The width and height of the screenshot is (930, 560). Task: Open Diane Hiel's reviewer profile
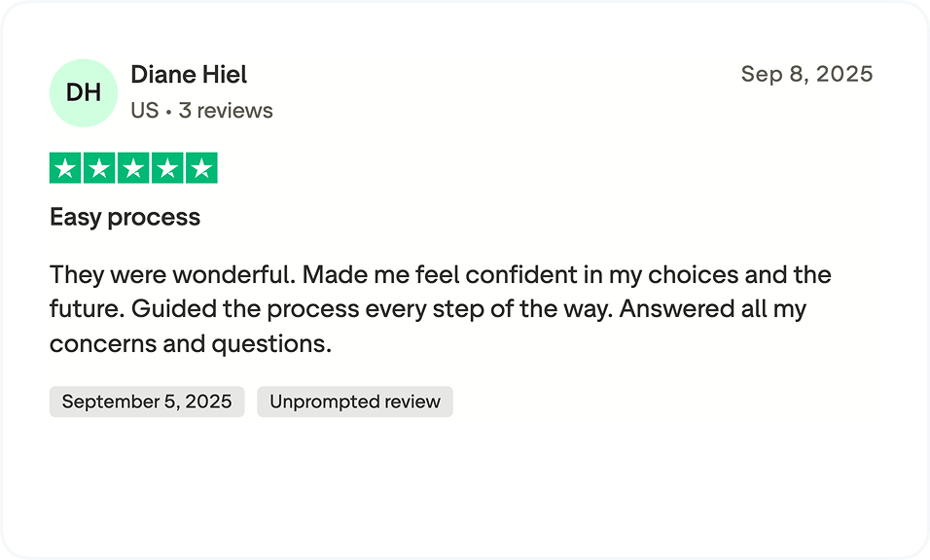coord(189,75)
